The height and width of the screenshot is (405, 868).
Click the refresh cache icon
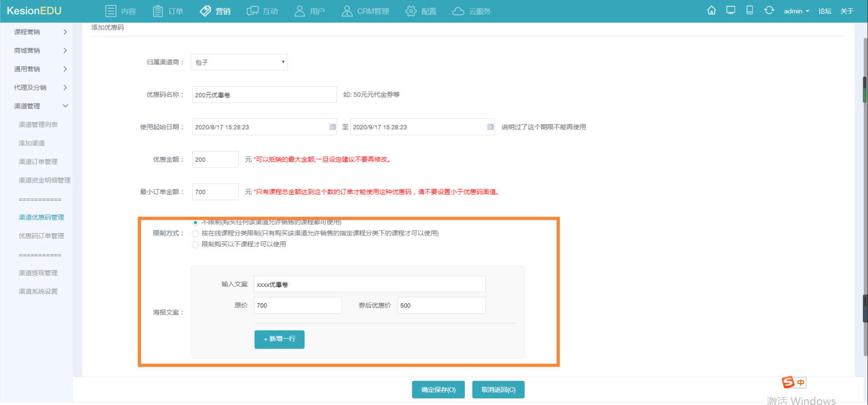[768, 10]
